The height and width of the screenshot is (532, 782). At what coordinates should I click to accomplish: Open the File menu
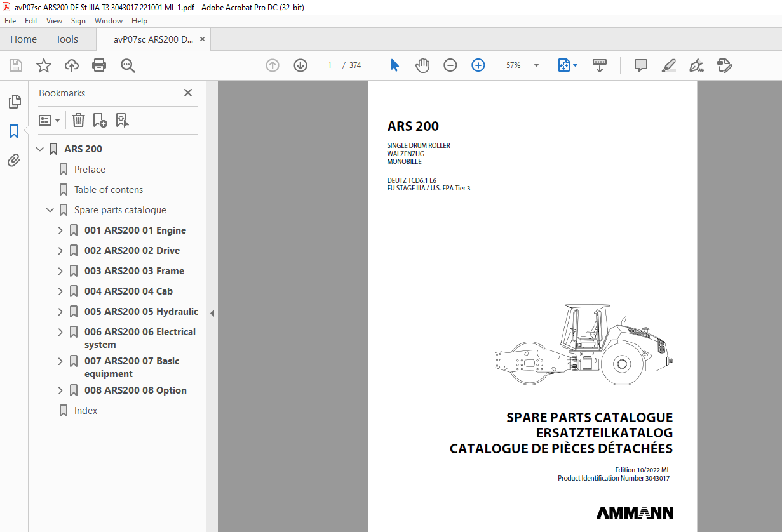[10, 21]
